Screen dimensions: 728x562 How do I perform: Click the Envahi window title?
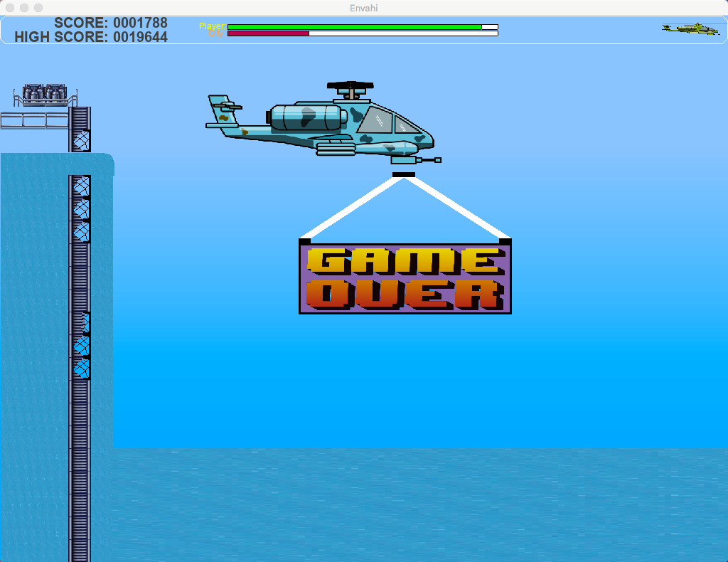click(364, 7)
